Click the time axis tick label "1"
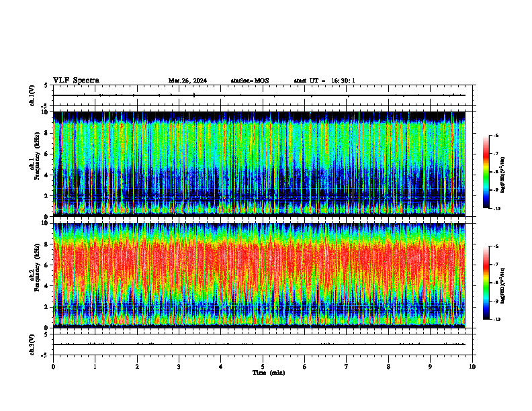Viewport: 532px width, 411px height. pos(95,367)
